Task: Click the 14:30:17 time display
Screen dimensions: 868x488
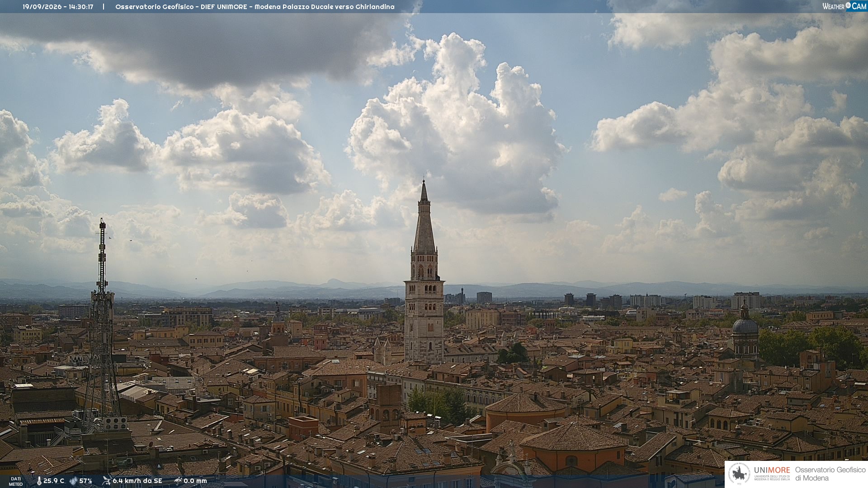Action: (x=81, y=7)
